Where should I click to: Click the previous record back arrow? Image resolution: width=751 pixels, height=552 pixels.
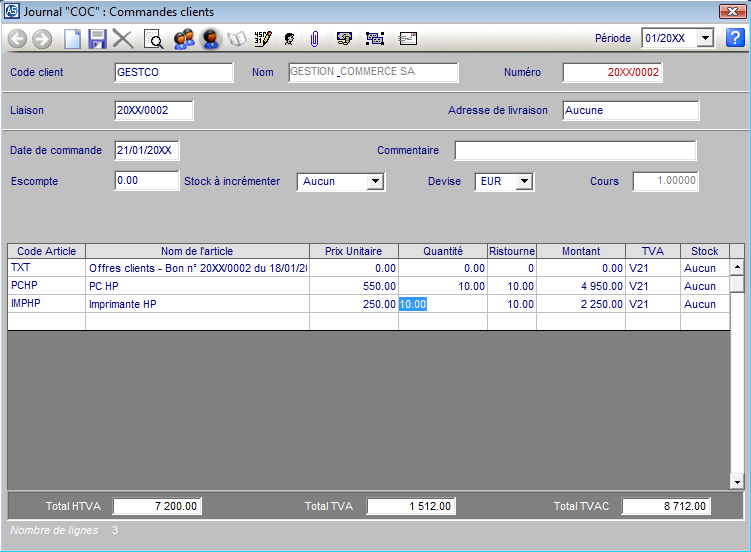coord(17,39)
